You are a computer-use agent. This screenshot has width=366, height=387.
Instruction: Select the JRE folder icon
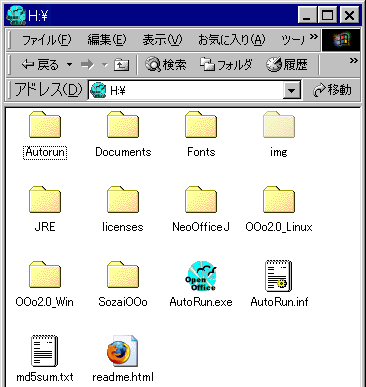[x=45, y=199]
